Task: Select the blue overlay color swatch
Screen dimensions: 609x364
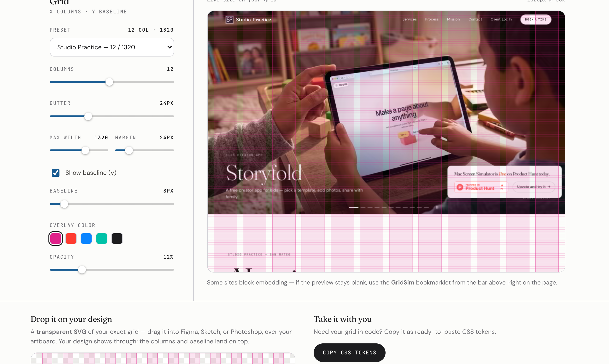Action: (86, 239)
